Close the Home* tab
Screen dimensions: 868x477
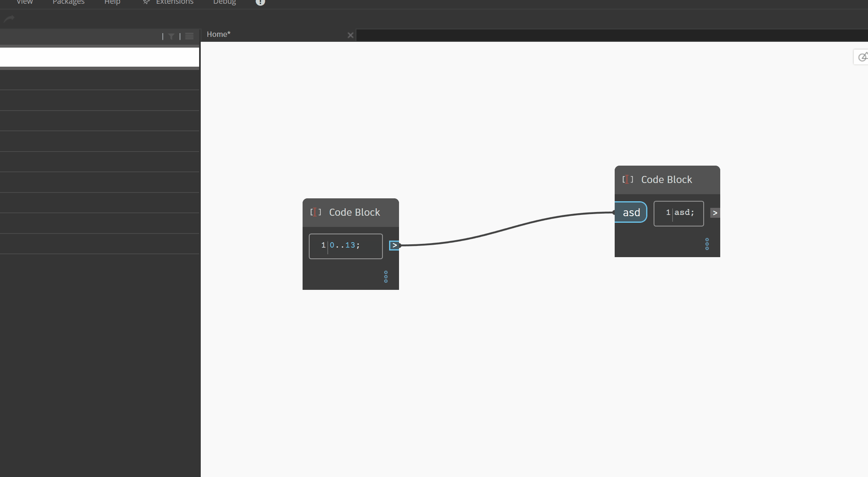[x=351, y=35]
